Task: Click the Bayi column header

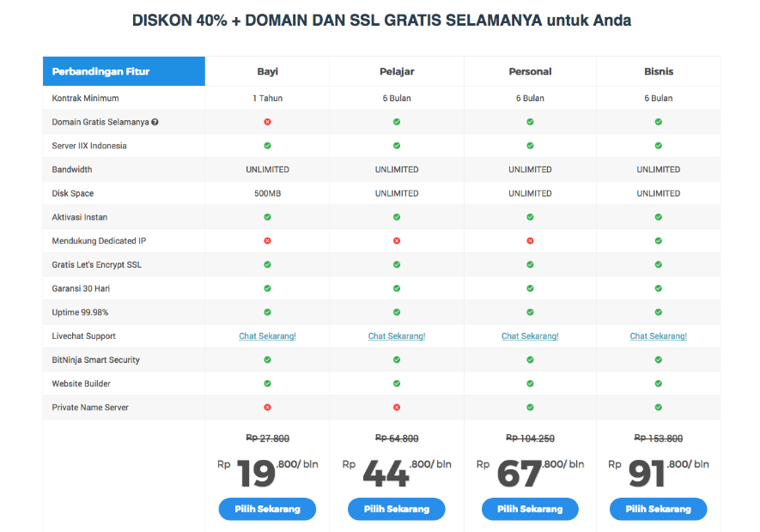Action: pyautogui.click(x=268, y=71)
